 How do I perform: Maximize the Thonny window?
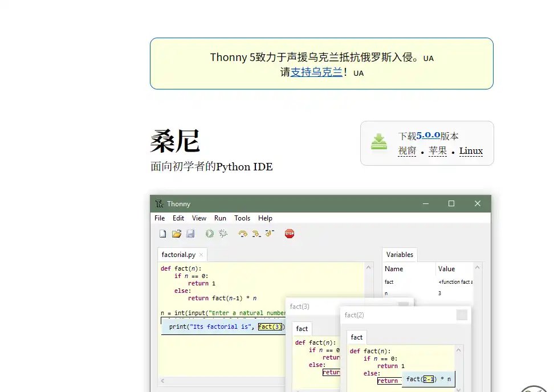click(x=451, y=203)
